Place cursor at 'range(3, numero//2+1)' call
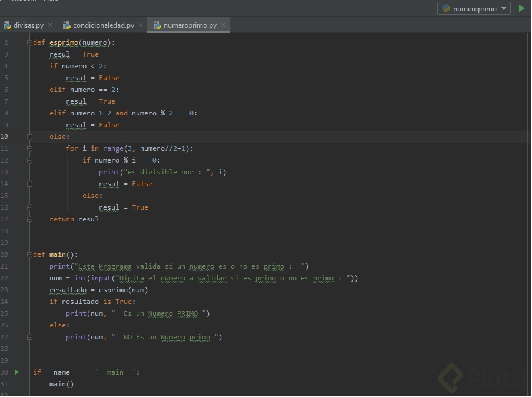Screen dimensions: 532x397 tap(147, 148)
